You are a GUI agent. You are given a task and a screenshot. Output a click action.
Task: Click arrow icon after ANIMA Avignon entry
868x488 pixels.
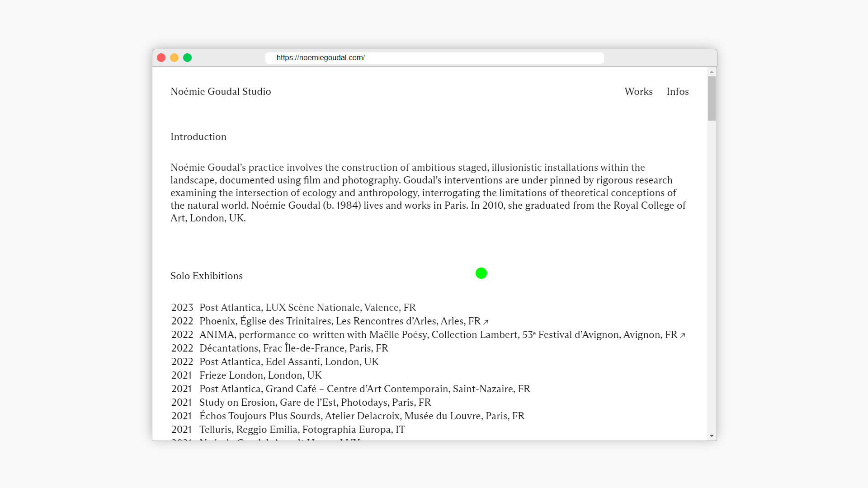click(x=683, y=335)
